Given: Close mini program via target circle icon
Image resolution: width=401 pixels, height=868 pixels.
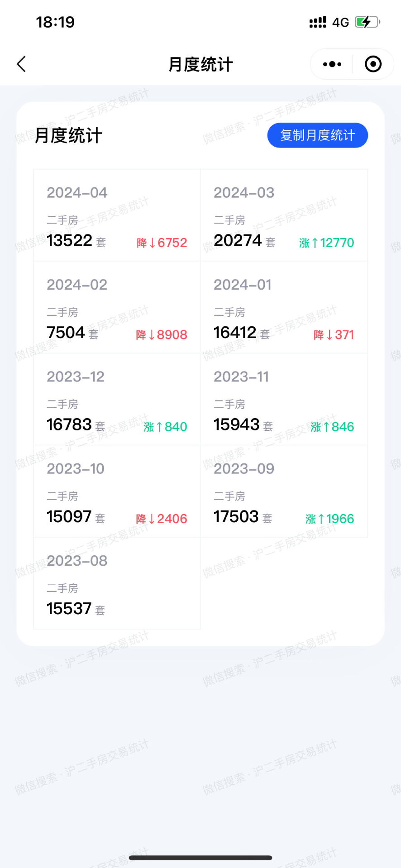Looking at the screenshot, I should point(373,64).
